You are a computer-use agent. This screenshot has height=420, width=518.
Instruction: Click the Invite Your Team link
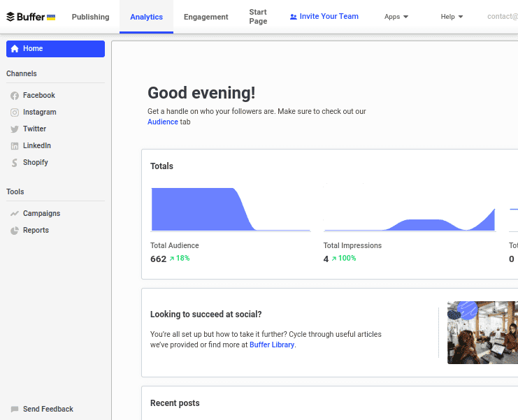[324, 16]
